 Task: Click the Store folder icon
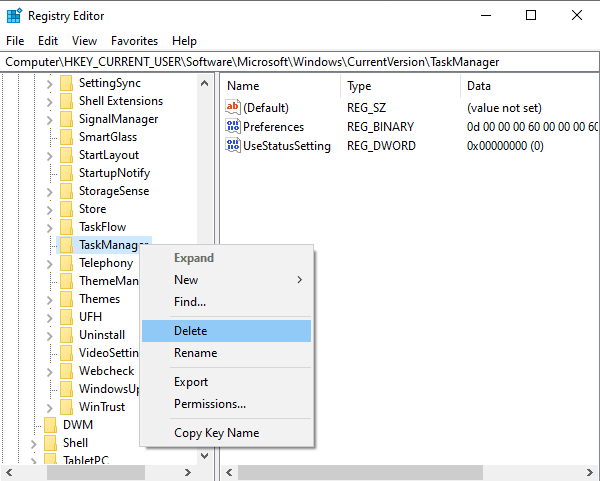coord(66,209)
